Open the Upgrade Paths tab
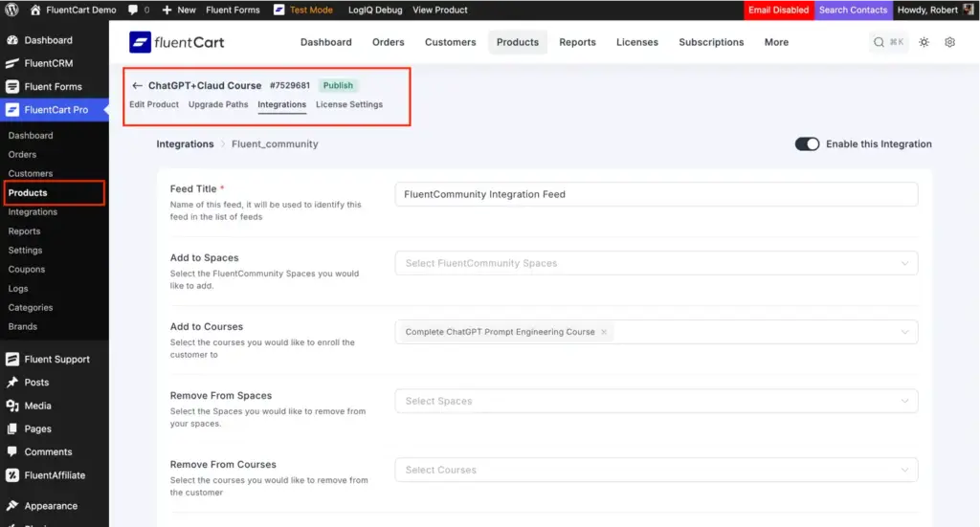 pos(218,104)
